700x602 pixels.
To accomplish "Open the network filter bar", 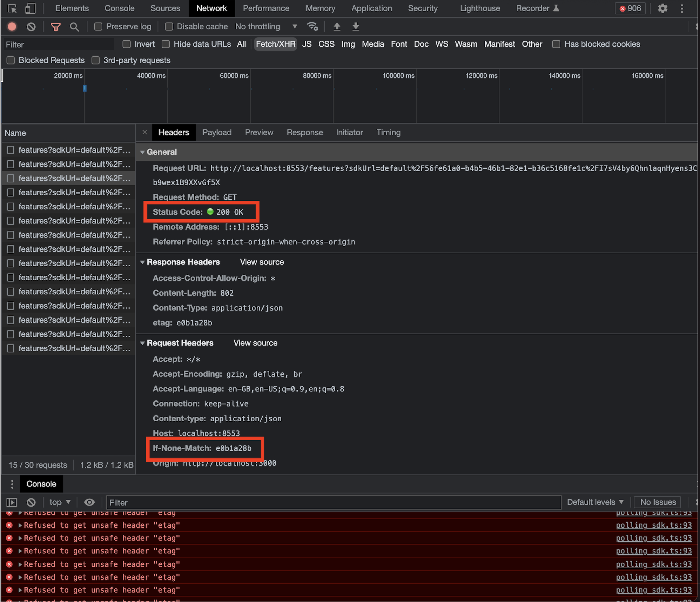I will 55,27.
